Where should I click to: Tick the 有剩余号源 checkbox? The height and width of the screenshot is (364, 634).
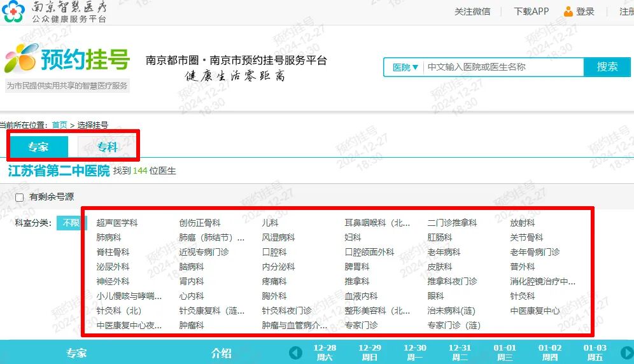19,197
